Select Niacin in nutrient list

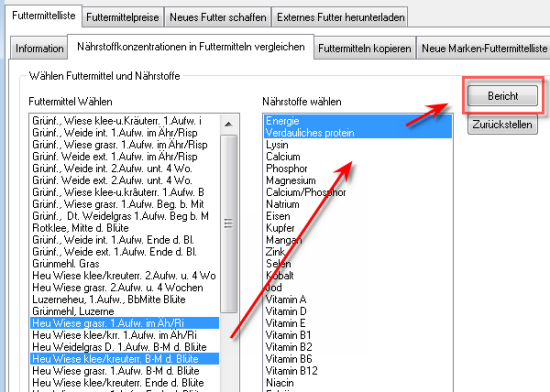358,383
